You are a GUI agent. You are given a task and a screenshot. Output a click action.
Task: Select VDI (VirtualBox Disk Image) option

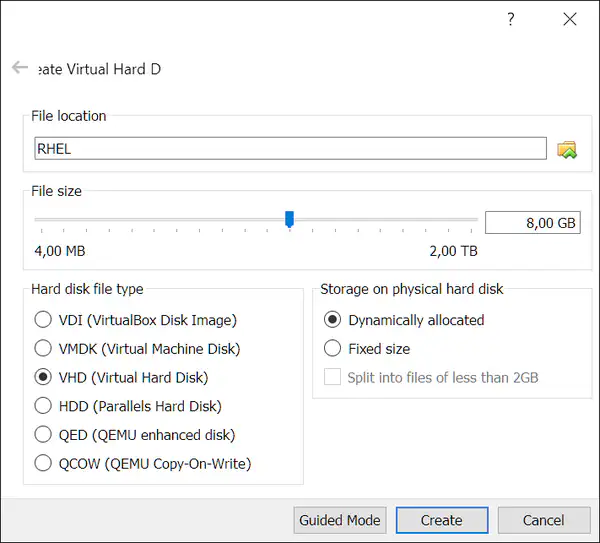43,320
